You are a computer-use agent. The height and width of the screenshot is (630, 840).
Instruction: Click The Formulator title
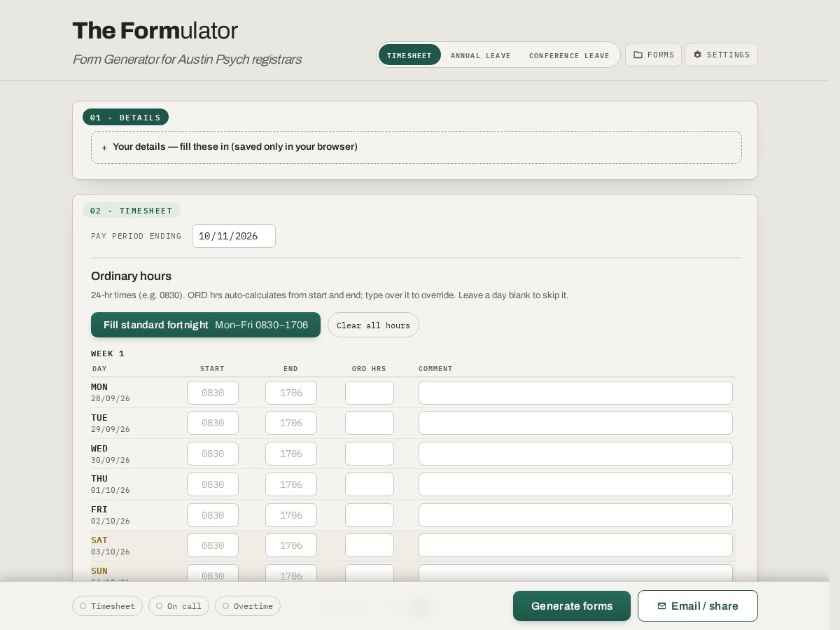click(x=155, y=31)
